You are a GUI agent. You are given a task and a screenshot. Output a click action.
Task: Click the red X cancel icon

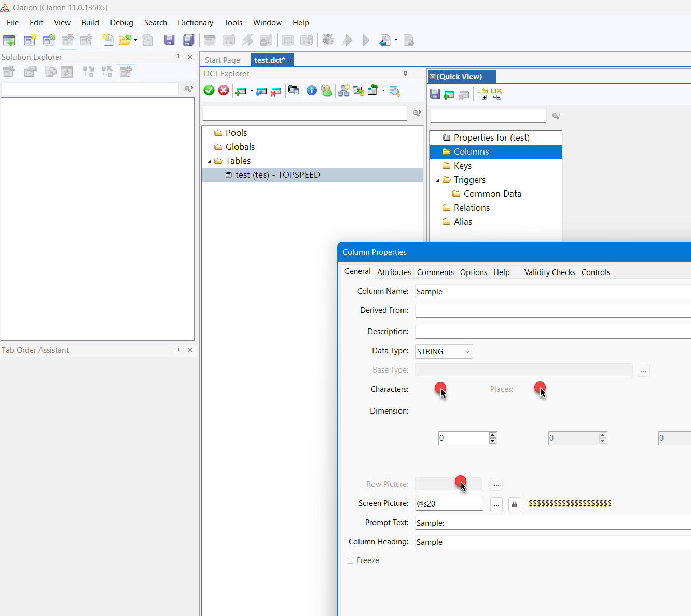pos(224,90)
